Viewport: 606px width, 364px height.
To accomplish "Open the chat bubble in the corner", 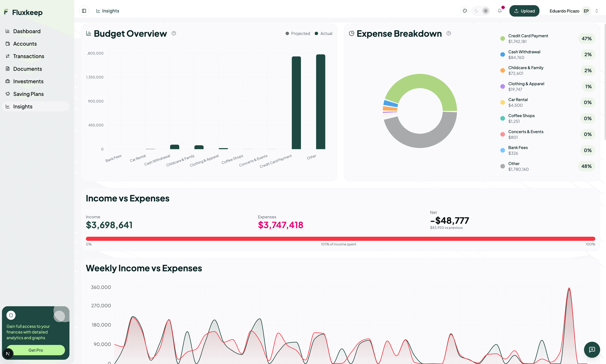I will pos(592,350).
